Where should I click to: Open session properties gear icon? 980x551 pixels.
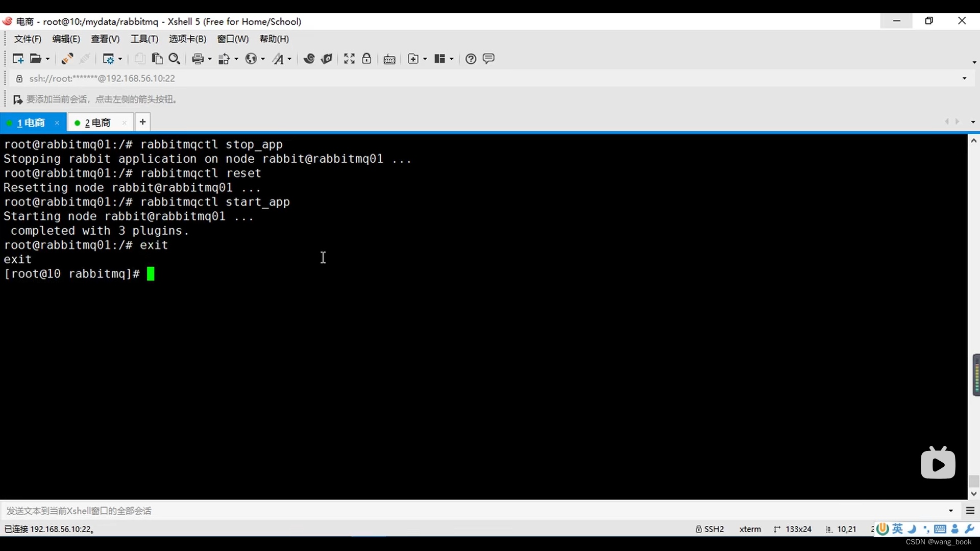click(108, 59)
